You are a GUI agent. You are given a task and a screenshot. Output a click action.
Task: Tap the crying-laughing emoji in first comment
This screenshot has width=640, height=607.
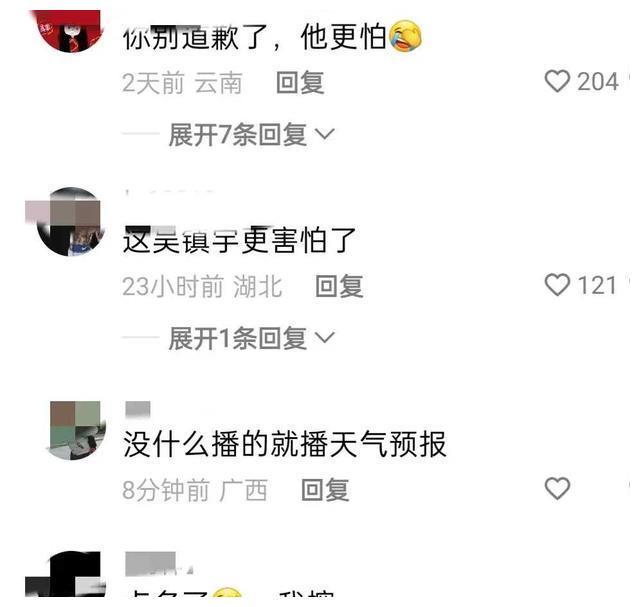click(x=405, y=36)
